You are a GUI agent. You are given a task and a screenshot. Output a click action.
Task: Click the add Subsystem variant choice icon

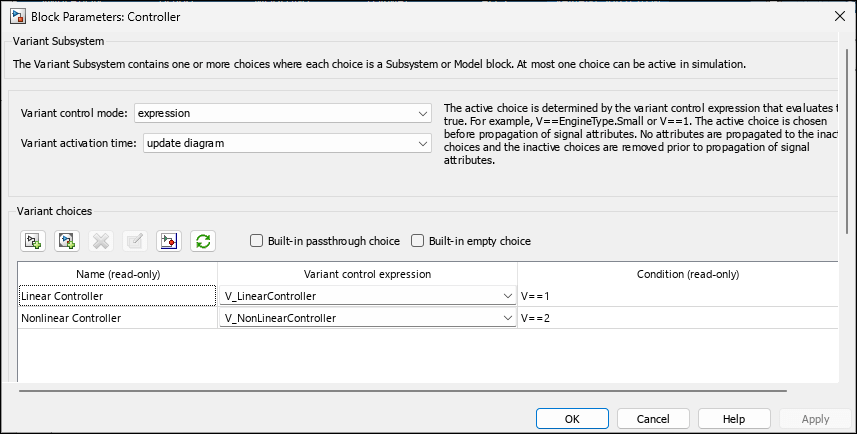coord(32,241)
